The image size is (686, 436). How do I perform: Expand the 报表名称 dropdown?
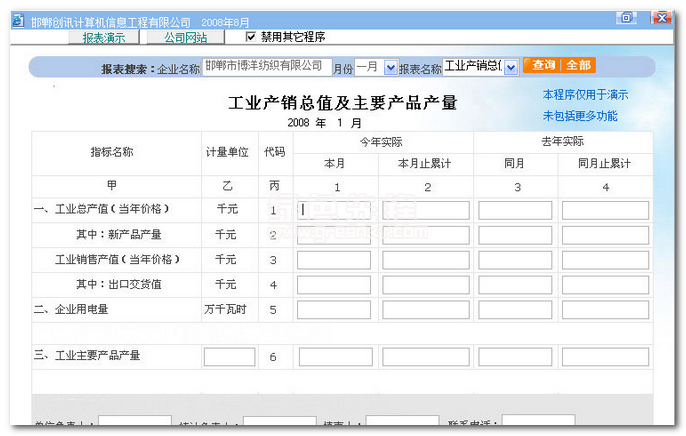coord(511,67)
